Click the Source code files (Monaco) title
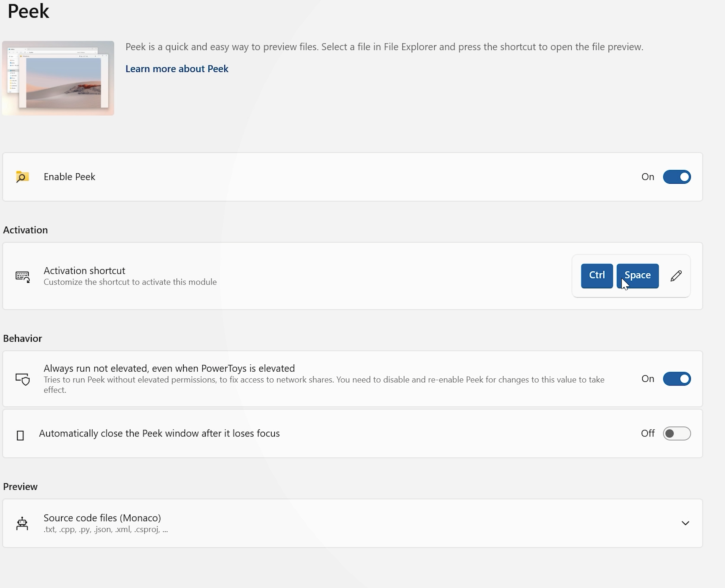 coord(102,518)
